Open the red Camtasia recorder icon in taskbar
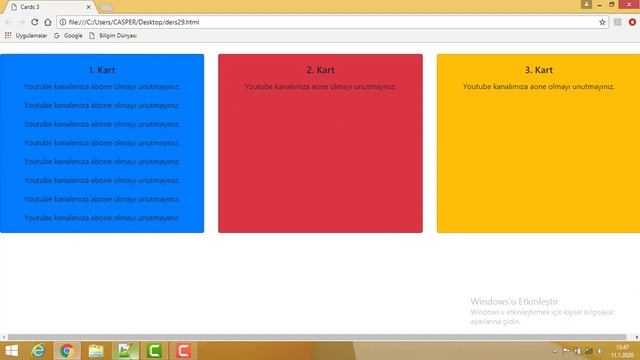The image size is (640, 360). [183, 351]
